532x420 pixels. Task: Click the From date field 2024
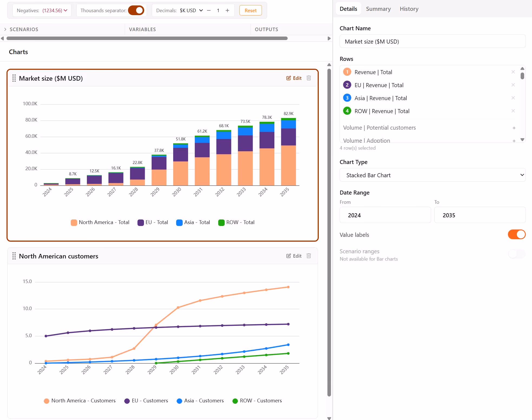385,215
